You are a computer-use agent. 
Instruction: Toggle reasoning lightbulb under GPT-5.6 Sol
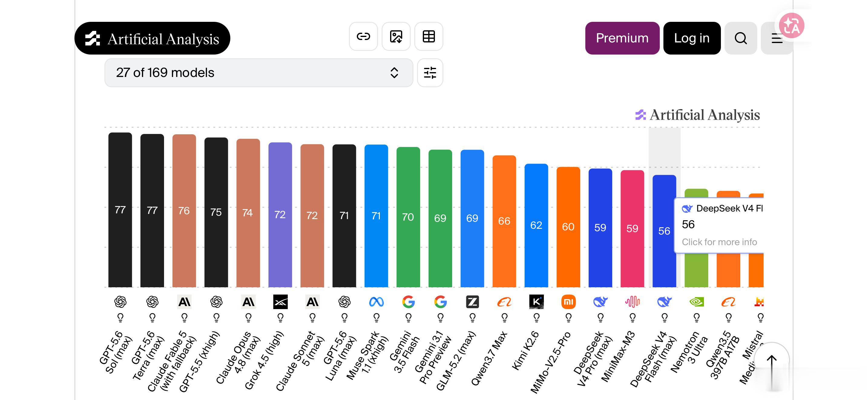(x=120, y=317)
